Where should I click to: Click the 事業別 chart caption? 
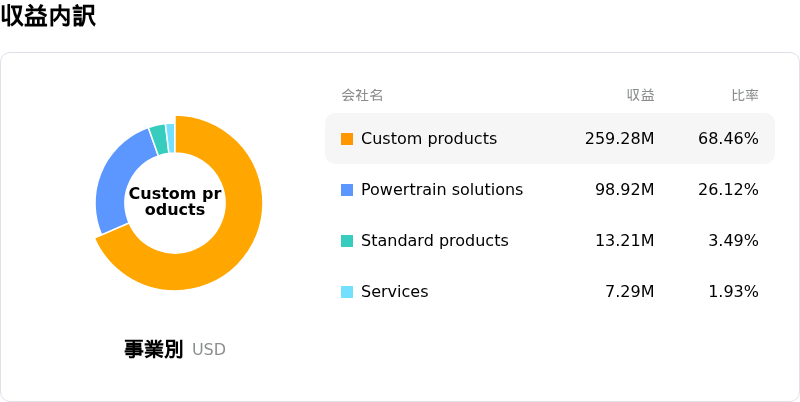(153, 349)
